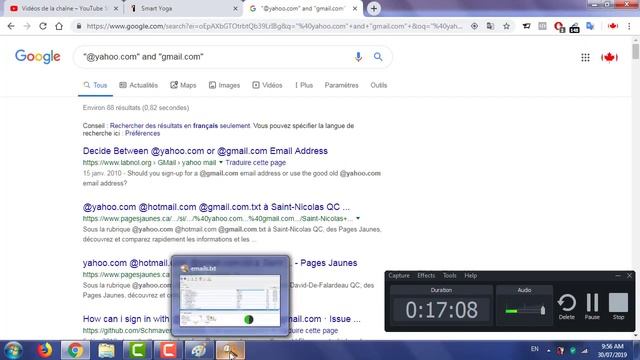Open the green Camtasia taskbar icon
The width and height of the screenshot is (640, 360).
pyautogui.click(x=137, y=351)
